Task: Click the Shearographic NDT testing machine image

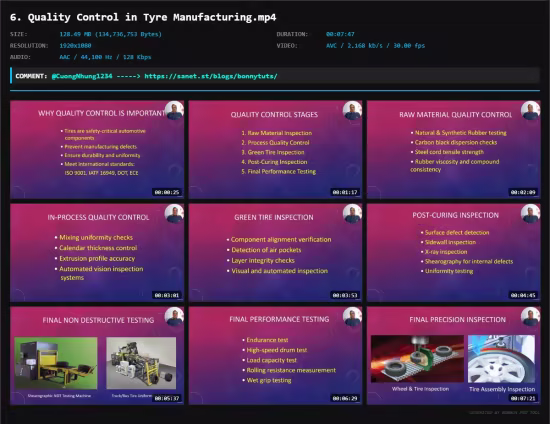Action: [56, 363]
